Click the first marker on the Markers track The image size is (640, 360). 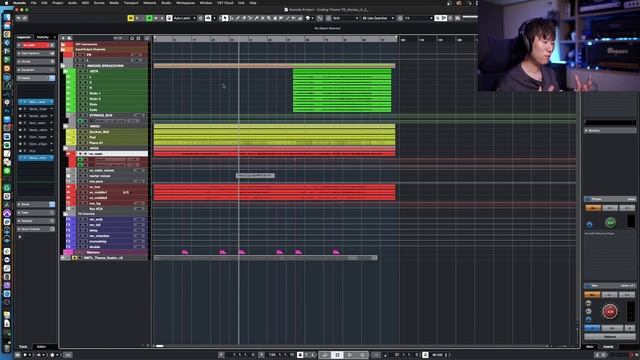185,252
